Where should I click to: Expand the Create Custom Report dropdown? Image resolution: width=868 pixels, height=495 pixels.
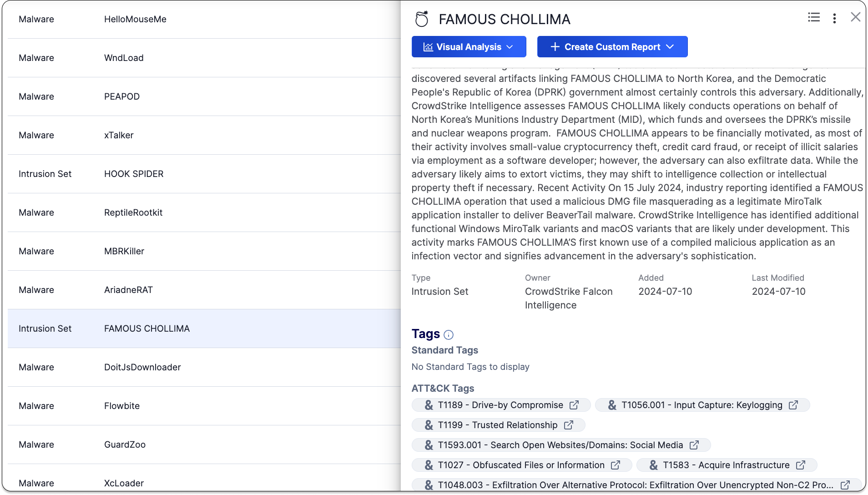(x=612, y=47)
